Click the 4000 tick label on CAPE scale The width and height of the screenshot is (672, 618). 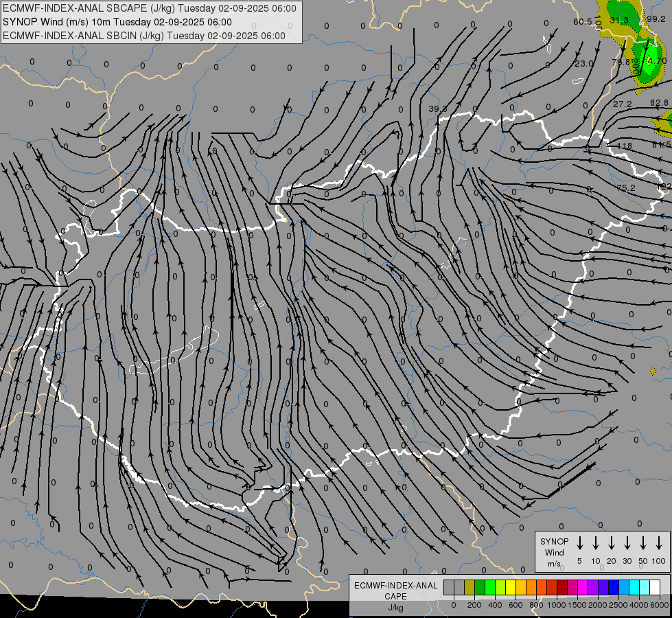[638, 605]
